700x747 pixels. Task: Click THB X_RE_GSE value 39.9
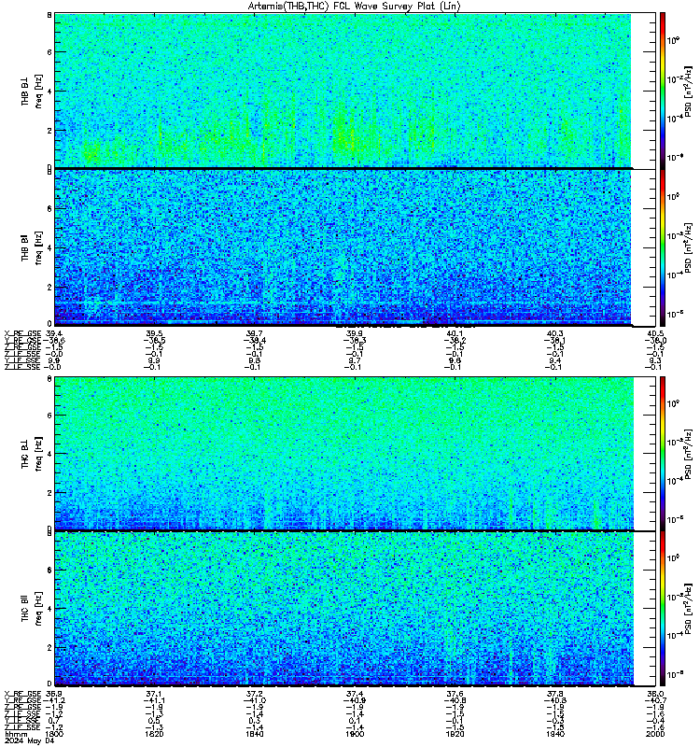(355, 333)
